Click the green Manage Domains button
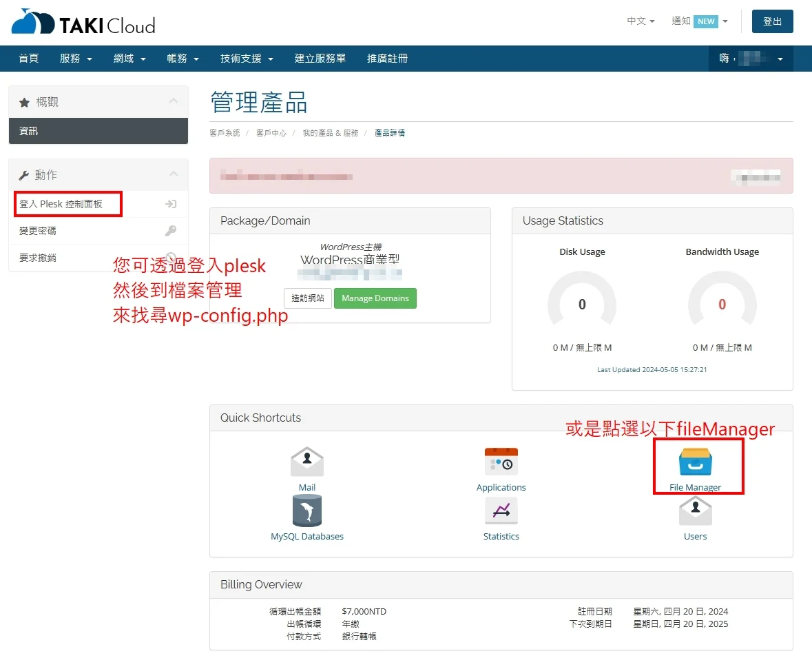 pyautogui.click(x=375, y=298)
